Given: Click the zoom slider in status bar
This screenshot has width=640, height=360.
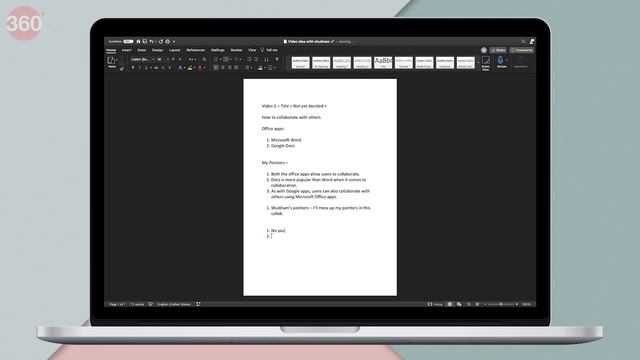Looking at the screenshot, I should [501, 304].
